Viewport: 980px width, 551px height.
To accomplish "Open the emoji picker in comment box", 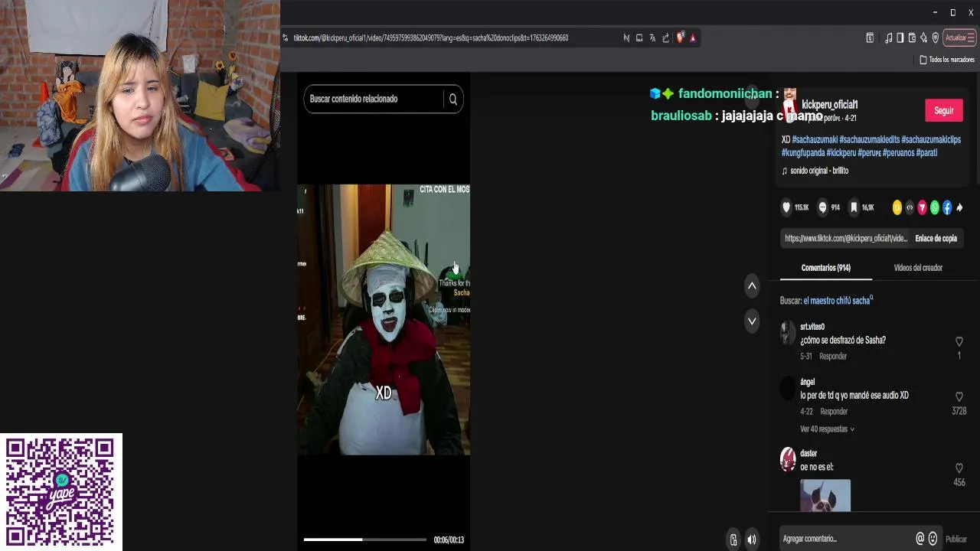I will [x=933, y=539].
